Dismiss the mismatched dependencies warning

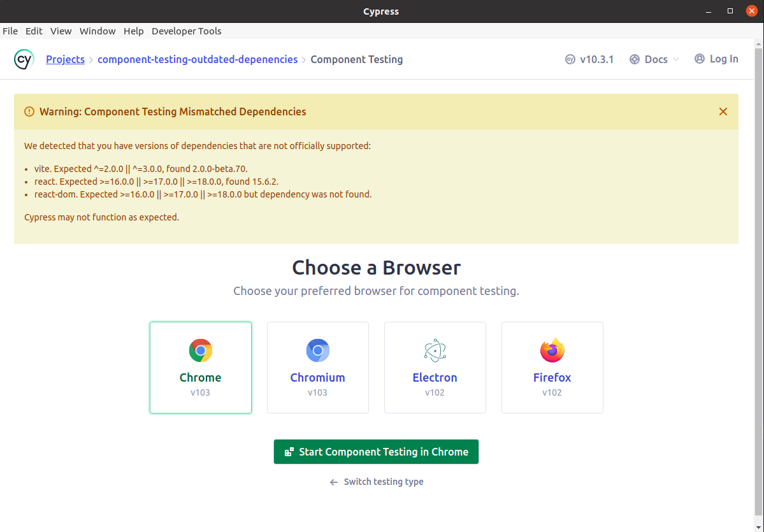723,111
